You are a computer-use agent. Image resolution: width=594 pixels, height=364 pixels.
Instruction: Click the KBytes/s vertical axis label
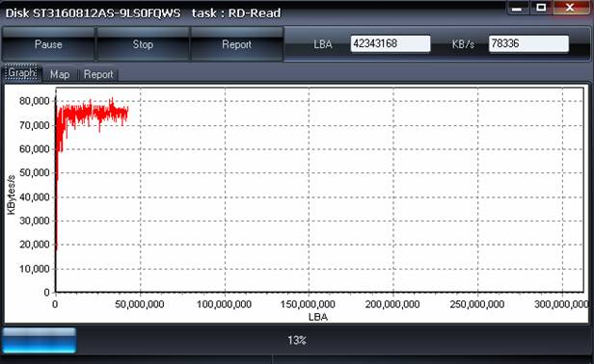(11, 195)
